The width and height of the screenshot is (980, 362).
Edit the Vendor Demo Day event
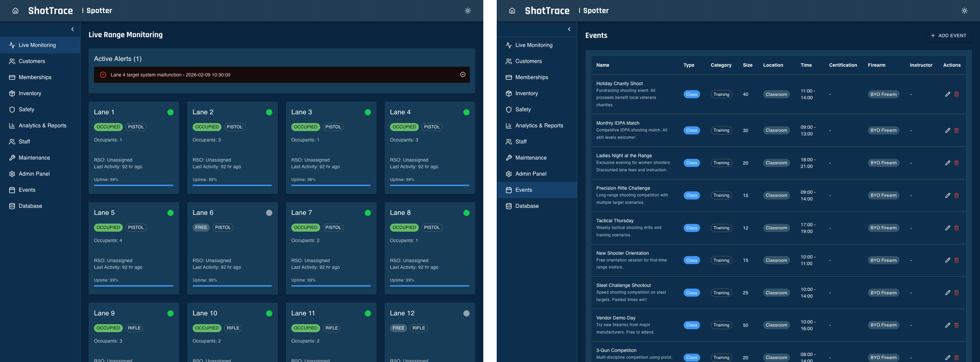(948, 325)
